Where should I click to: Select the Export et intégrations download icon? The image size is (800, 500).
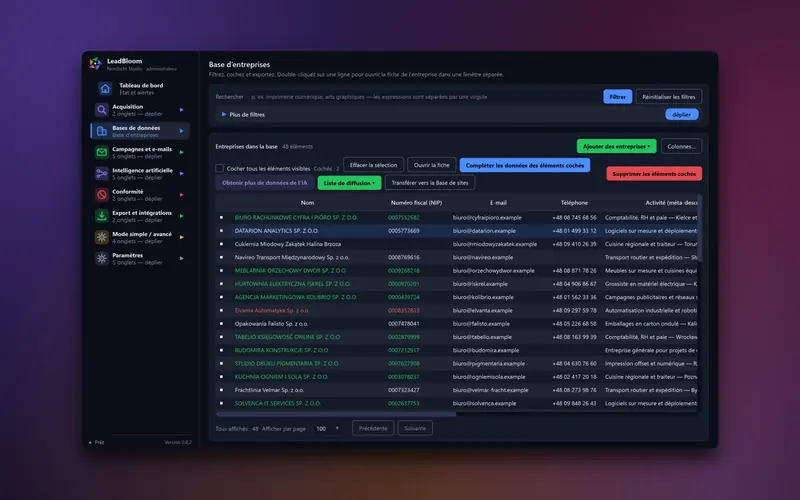102,216
